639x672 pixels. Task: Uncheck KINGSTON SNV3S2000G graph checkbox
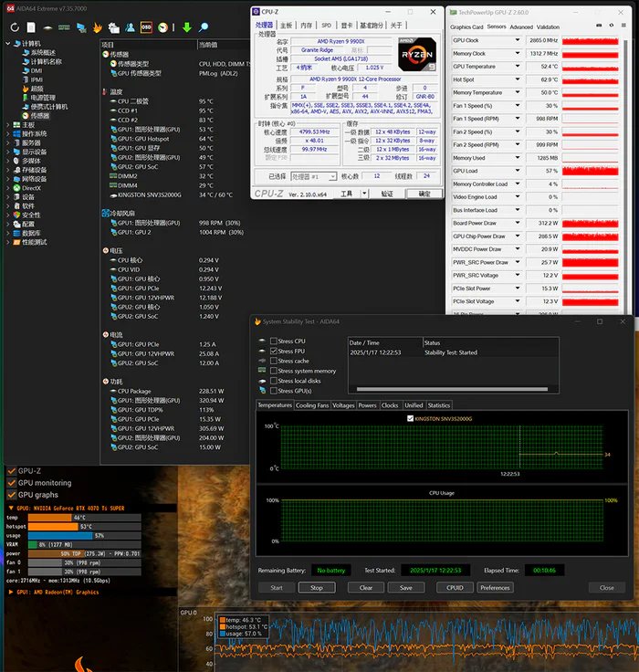pos(410,418)
